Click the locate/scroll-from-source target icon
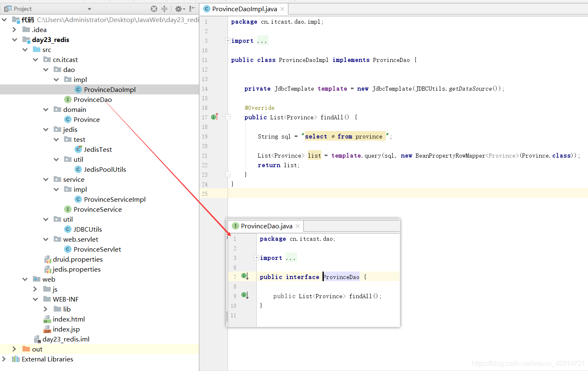The image size is (588, 371). pyautogui.click(x=154, y=9)
